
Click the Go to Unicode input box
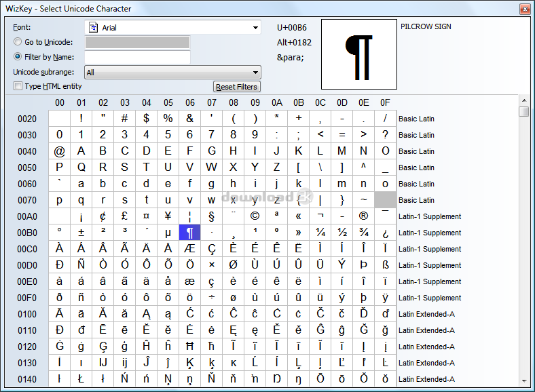pyautogui.click(x=137, y=42)
